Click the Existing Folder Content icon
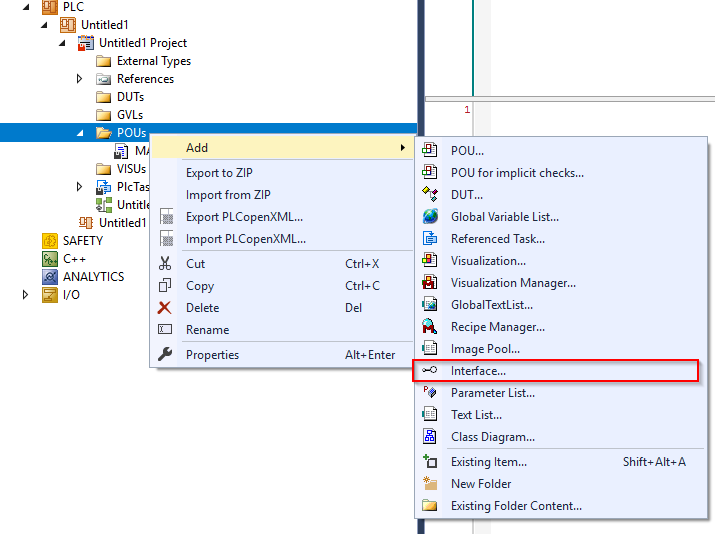715x534 pixels. pos(430,505)
